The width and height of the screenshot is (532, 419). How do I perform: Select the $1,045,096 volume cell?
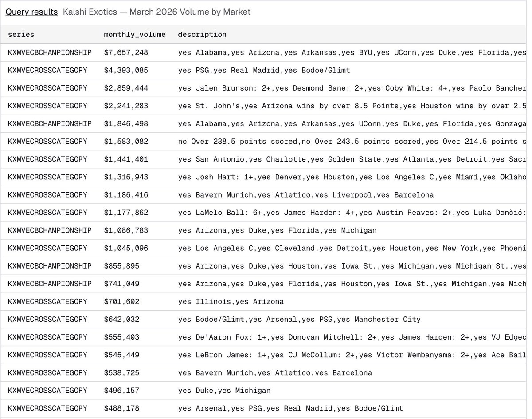(x=126, y=248)
